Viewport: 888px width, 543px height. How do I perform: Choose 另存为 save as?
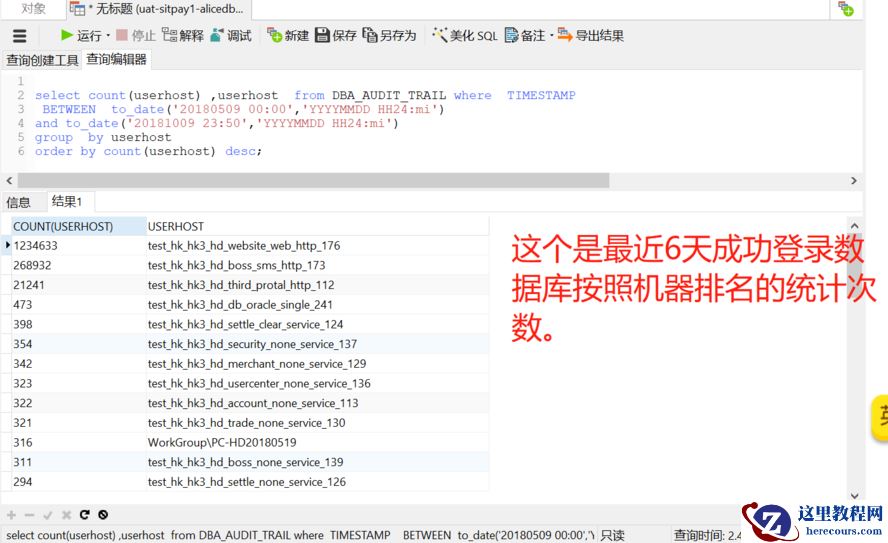pos(389,36)
